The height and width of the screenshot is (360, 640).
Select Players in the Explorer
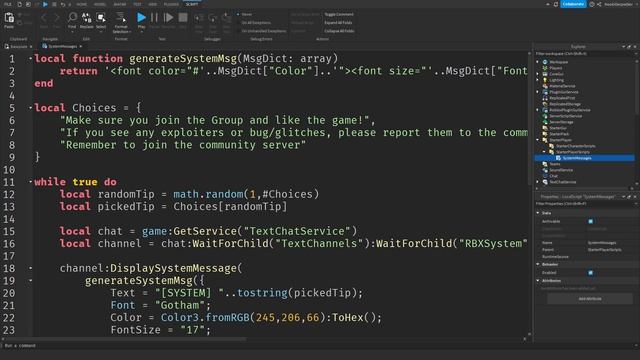click(x=556, y=68)
